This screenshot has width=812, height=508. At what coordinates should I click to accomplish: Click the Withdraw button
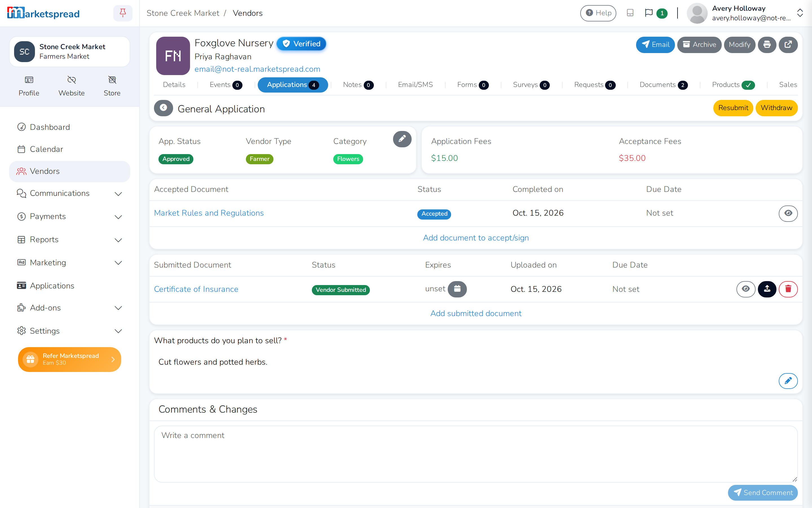tap(776, 108)
